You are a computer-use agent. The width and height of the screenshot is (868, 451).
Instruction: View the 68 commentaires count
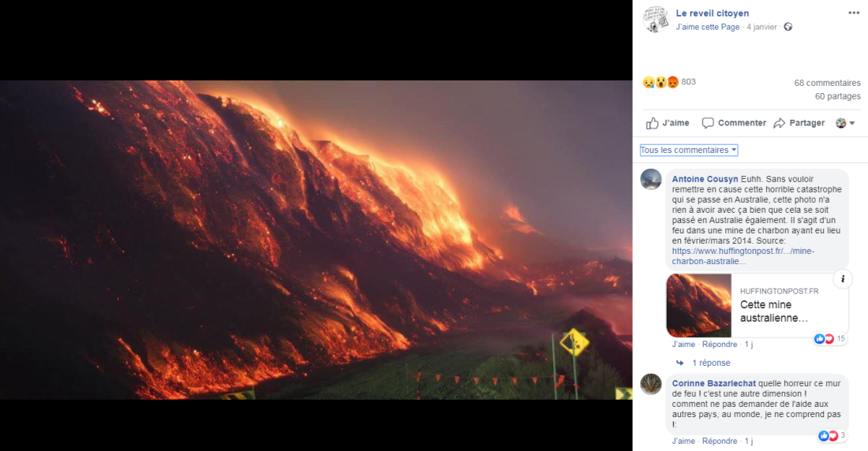pos(828,83)
